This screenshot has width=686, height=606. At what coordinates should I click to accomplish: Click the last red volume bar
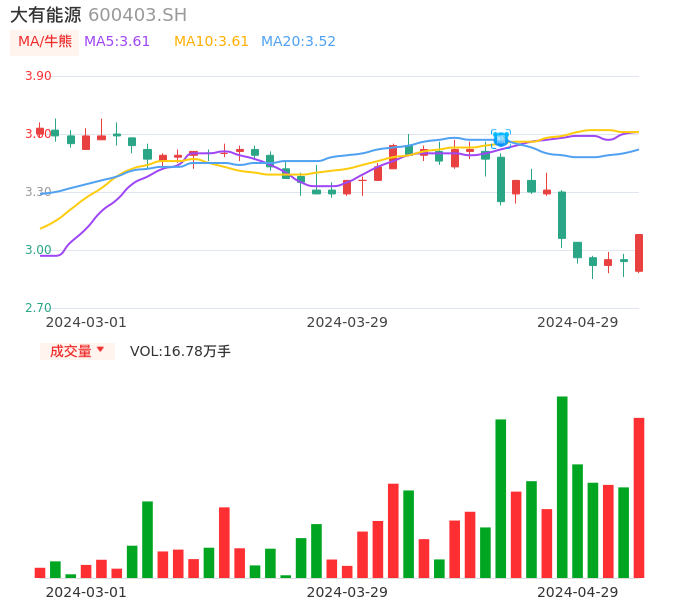coord(639,498)
